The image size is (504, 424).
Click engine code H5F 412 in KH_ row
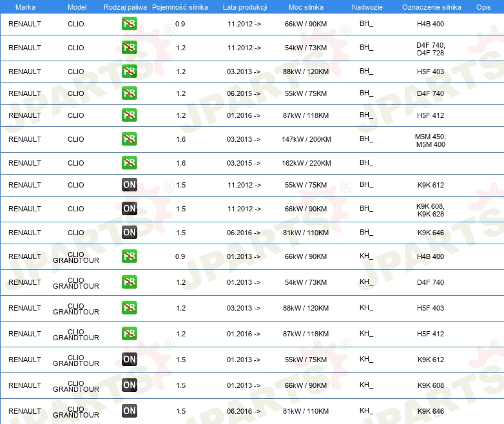(431, 334)
